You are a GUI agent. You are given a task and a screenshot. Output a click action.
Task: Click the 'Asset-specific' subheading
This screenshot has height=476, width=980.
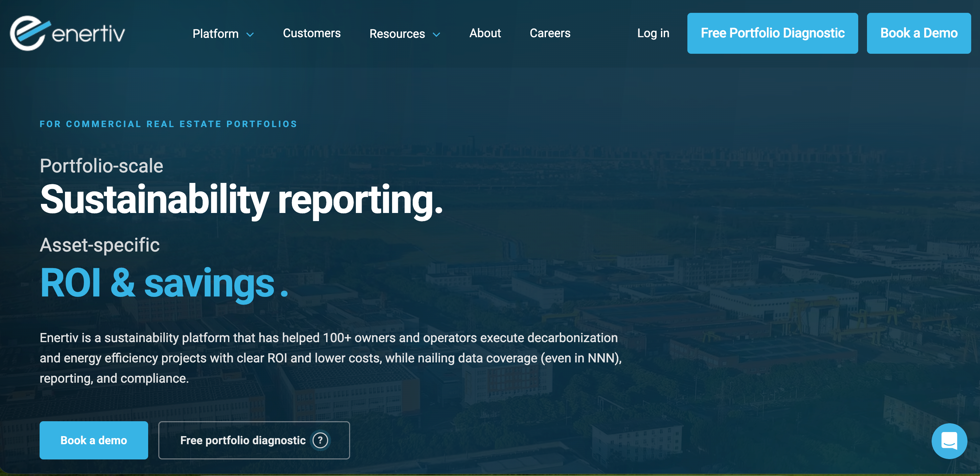[x=100, y=245]
